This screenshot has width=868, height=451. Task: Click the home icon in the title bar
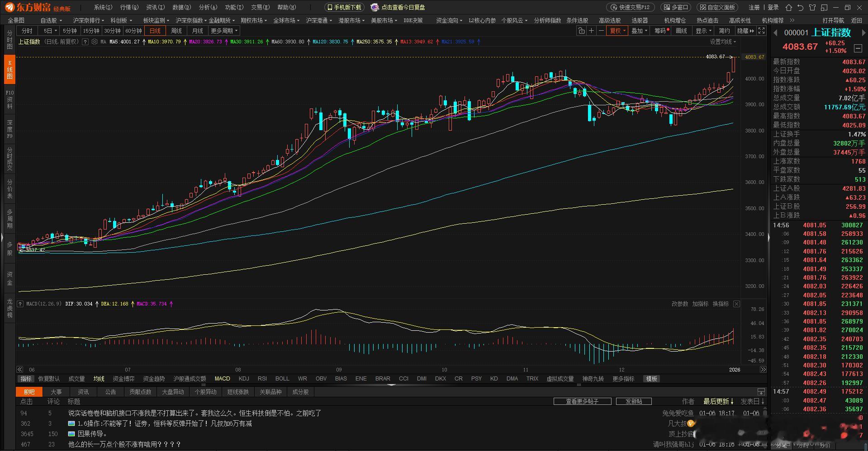pos(789,7)
